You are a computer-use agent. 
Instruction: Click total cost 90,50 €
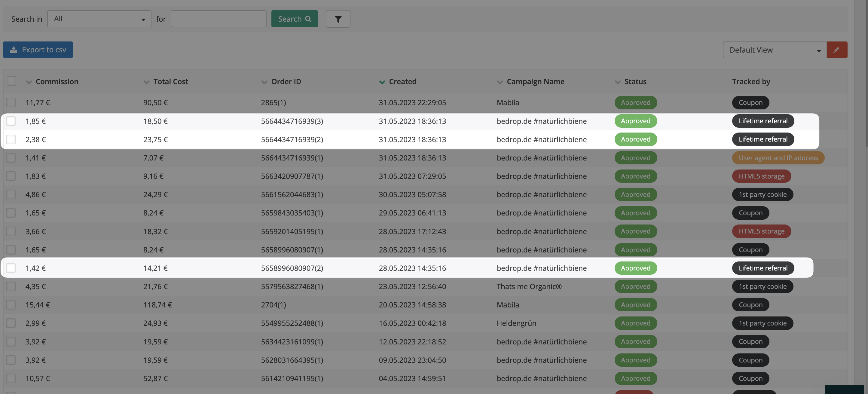(155, 102)
